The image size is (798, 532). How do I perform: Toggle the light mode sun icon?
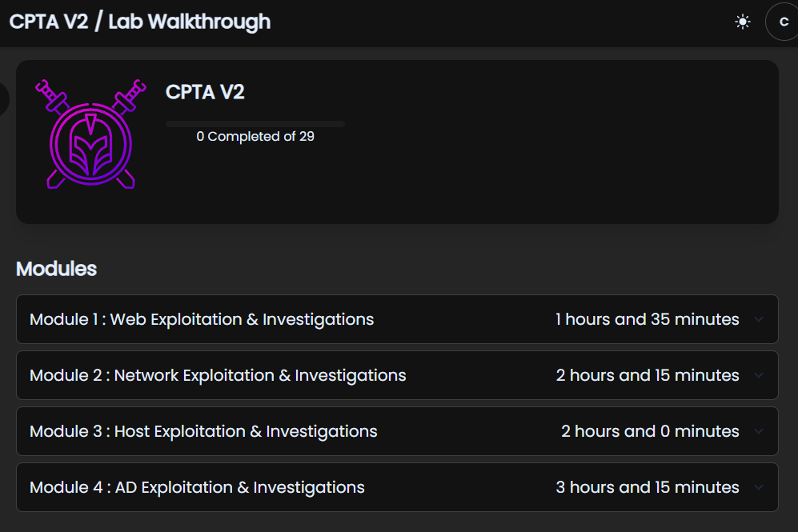[743, 22]
